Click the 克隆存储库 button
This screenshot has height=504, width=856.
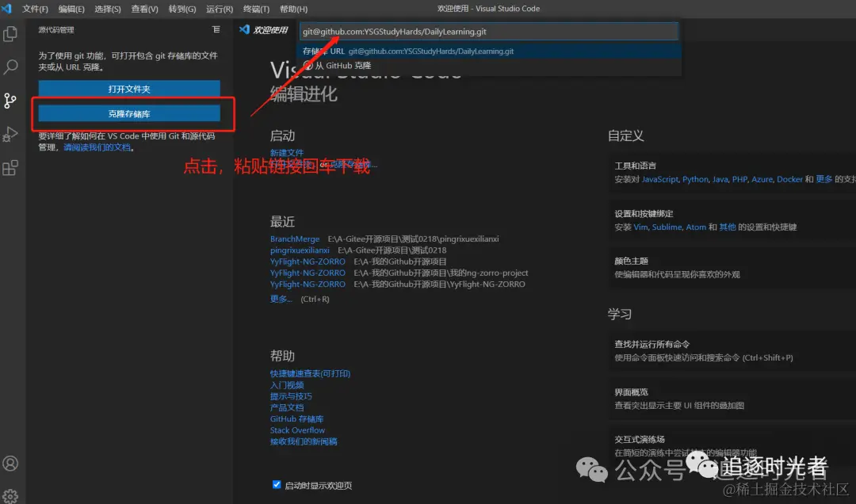(x=129, y=113)
